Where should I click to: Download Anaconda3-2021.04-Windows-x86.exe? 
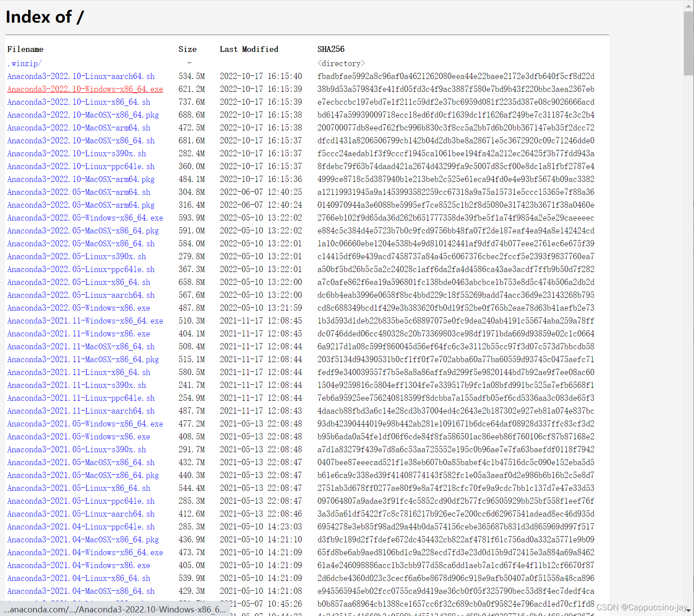pos(79,565)
